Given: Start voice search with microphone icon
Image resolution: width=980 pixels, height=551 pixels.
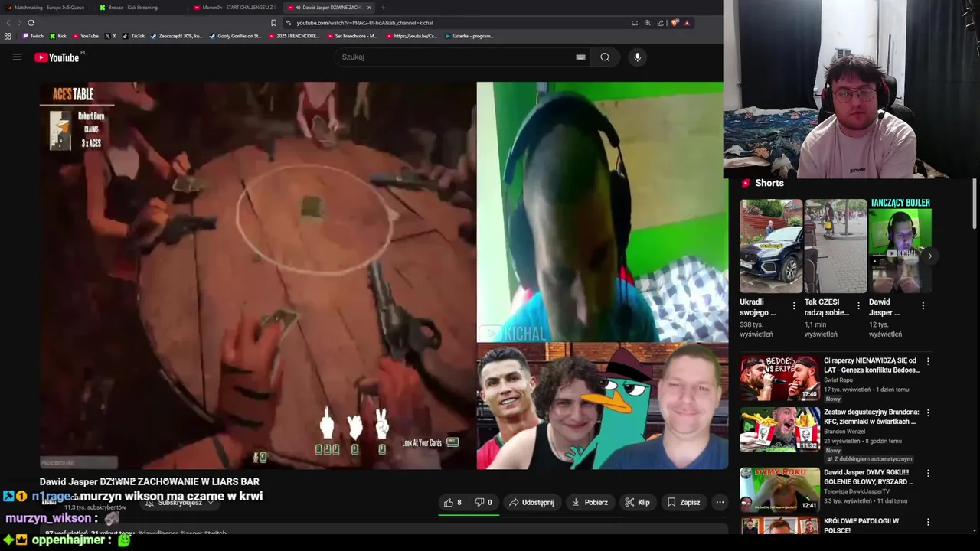Looking at the screenshot, I should (x=637, y=57).
